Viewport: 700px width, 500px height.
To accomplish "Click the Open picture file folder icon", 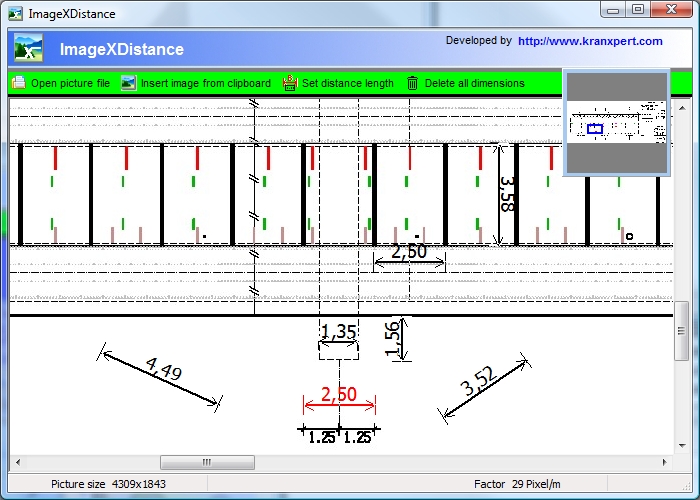I will click(19, 83).
